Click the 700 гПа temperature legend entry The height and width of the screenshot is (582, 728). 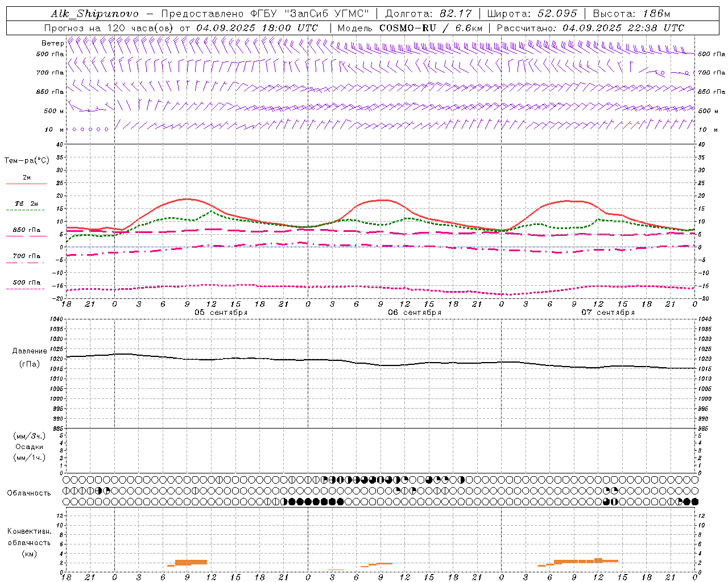click(x=27, y=256)
